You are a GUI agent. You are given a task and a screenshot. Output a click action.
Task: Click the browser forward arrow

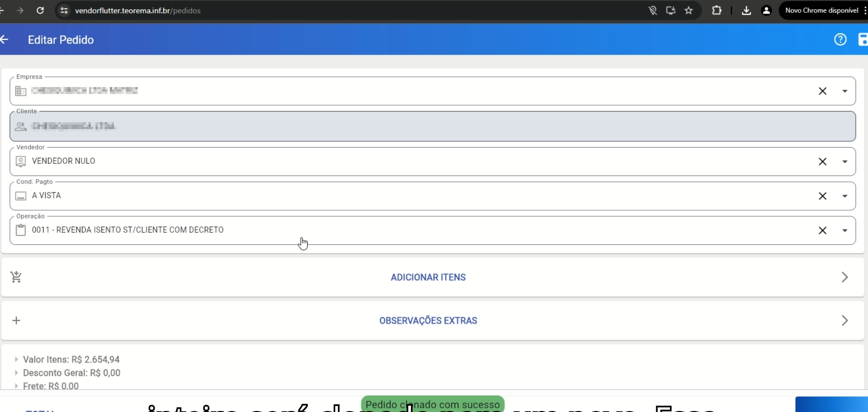[x=20, y=10]
